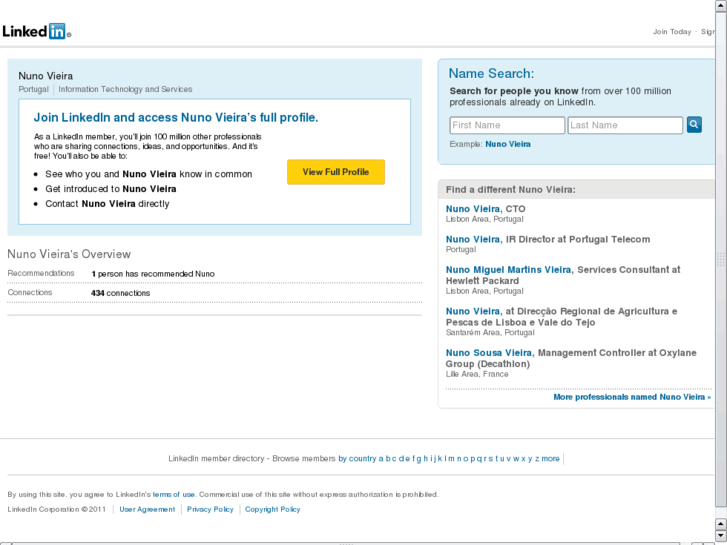This screenshot has height=545, width=727.
Task: Click the 434 connections text
Action: 121,293
